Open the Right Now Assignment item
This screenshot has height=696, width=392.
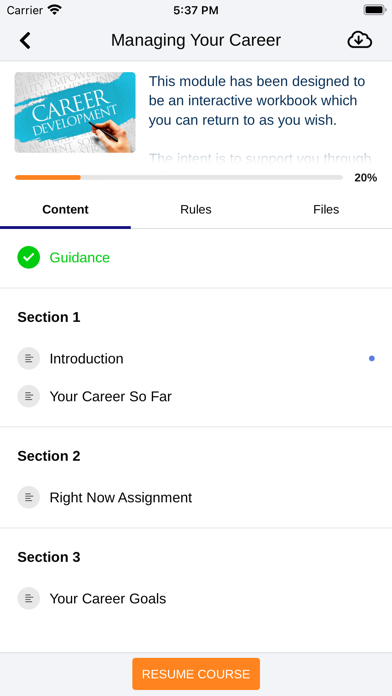[x=196, y=498]
